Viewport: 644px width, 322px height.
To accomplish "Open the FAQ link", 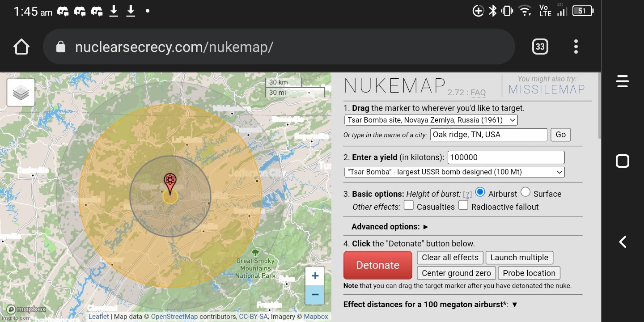I will pyautogui.click(x=478, y=93).
